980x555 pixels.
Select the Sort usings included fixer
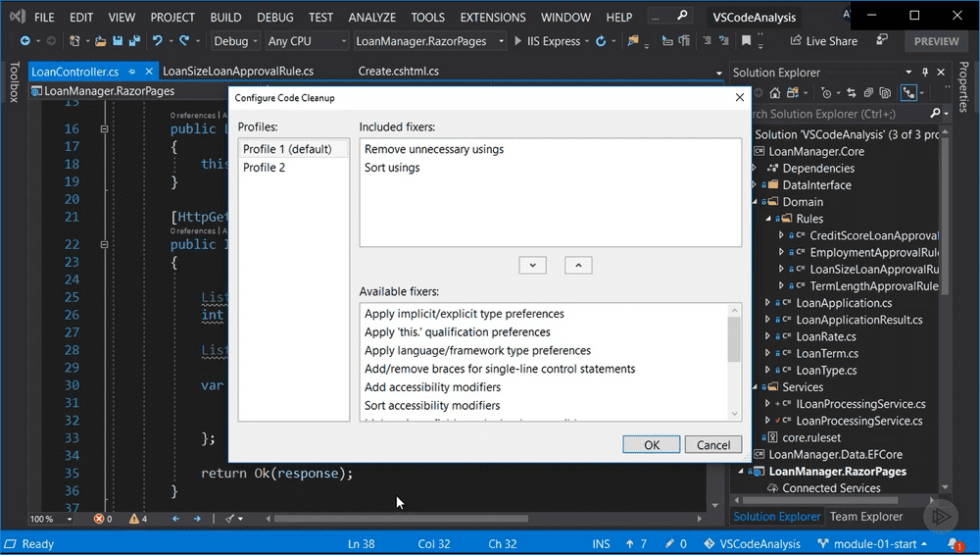point(392,168)
